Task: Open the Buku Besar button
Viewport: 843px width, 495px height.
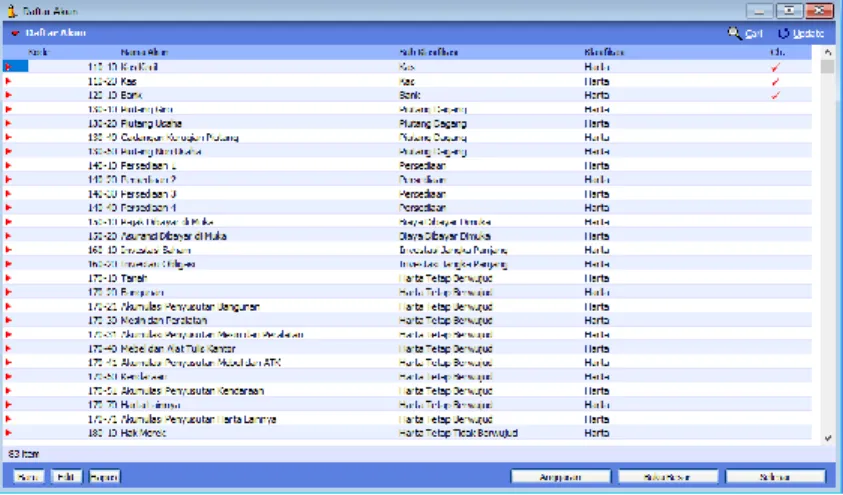Action: (x=668, y=477)
